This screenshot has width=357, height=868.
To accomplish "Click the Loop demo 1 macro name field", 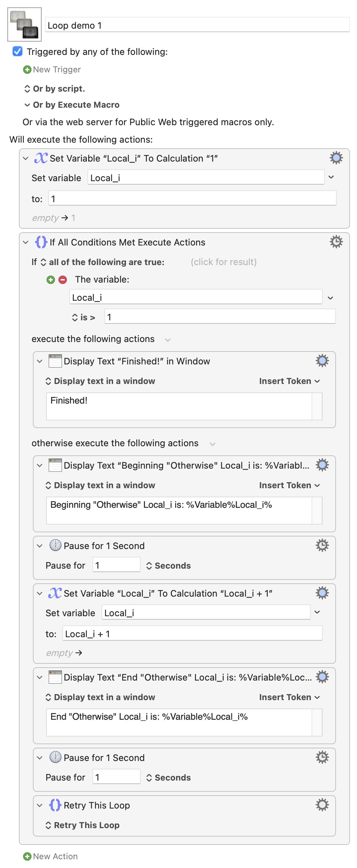I will [x=197, y=25].
